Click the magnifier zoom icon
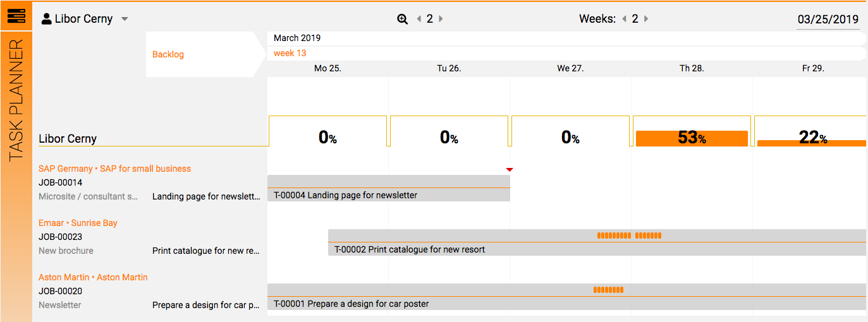The height and width of the screenshot is (322, 868). coord(402,19)
